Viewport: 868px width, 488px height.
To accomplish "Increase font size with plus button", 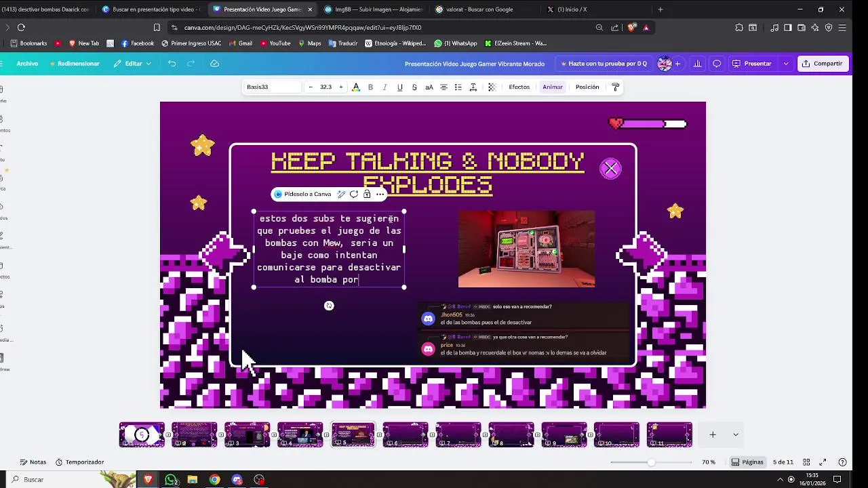I will click(x=341, y=87).
